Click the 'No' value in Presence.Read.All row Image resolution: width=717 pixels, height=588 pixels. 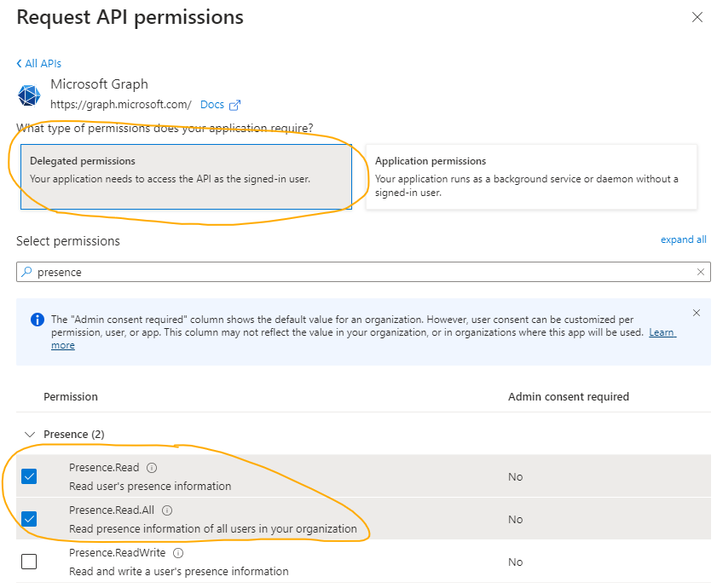click(x=515, y=520)
